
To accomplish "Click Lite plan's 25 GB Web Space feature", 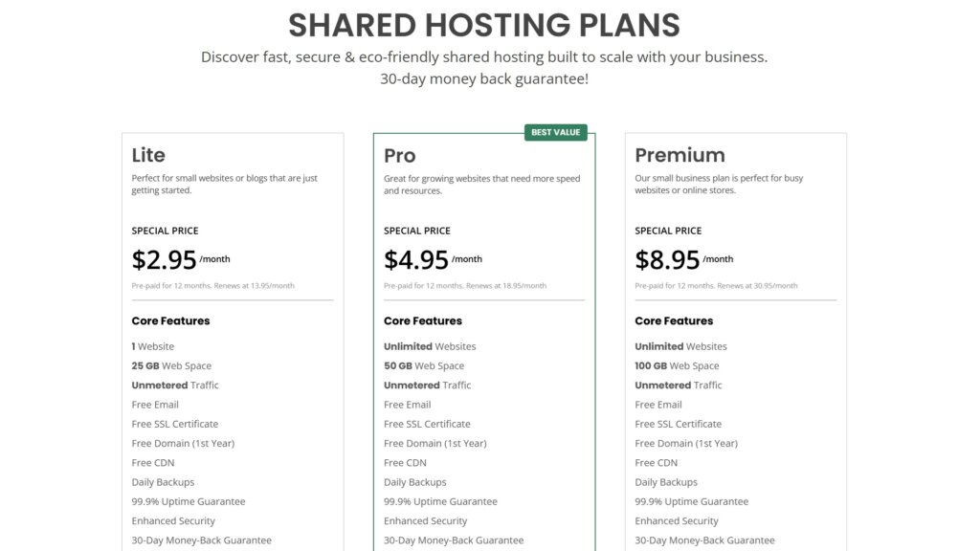I will [x=171, y=365].
